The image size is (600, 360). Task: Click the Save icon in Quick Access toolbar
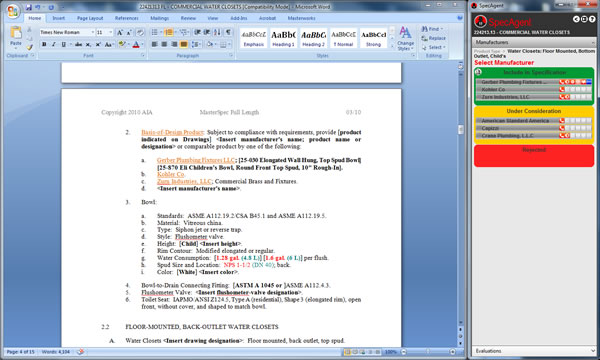point(29,7)
